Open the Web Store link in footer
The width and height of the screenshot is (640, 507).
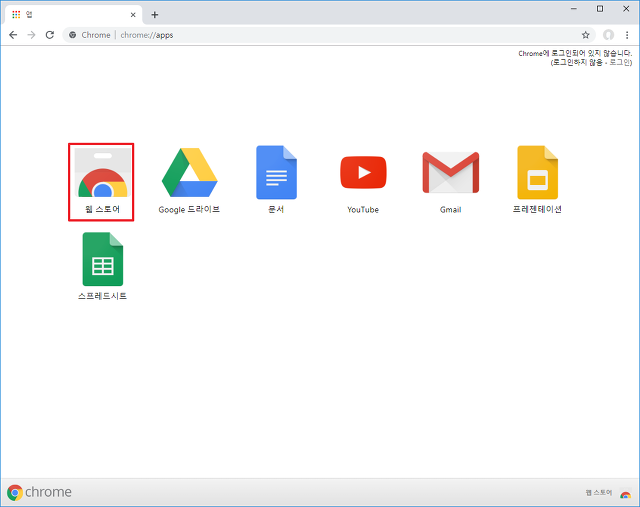[x=599, y=493]
